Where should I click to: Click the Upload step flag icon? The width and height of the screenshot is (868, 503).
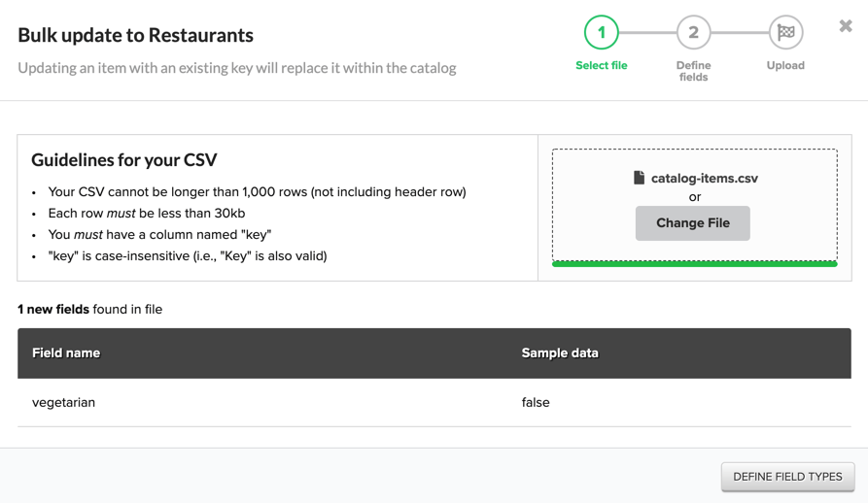coord(785,33)
